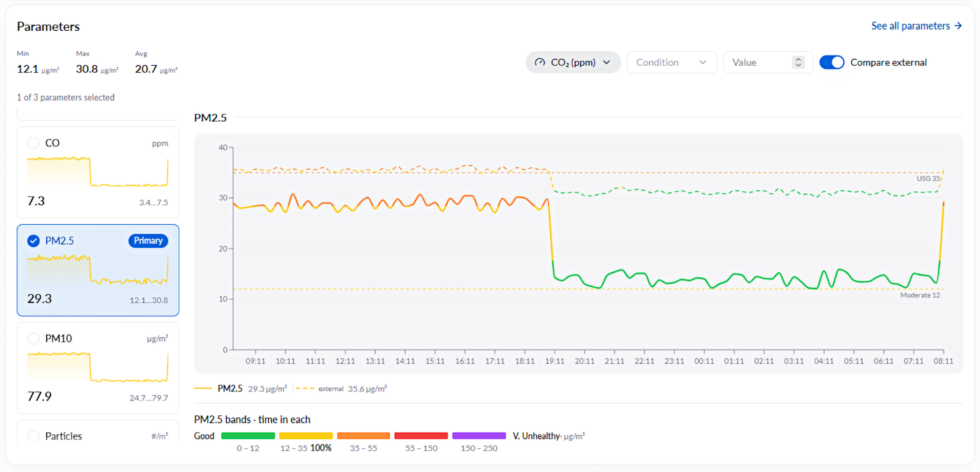Click the USG 35 threshold label
This screenshot has width=980, height=472.
928,179
